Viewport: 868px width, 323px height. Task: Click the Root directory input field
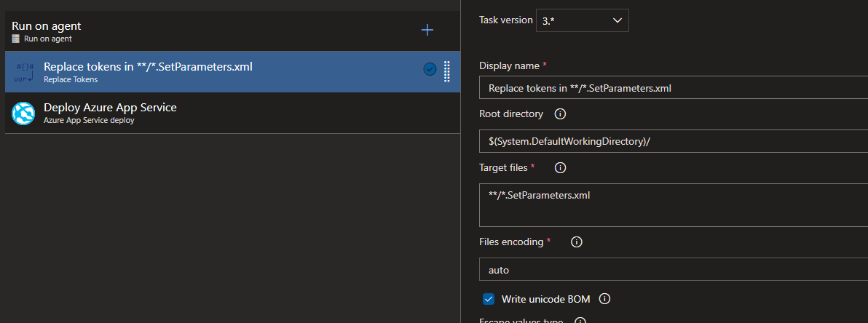coord(673,141)
